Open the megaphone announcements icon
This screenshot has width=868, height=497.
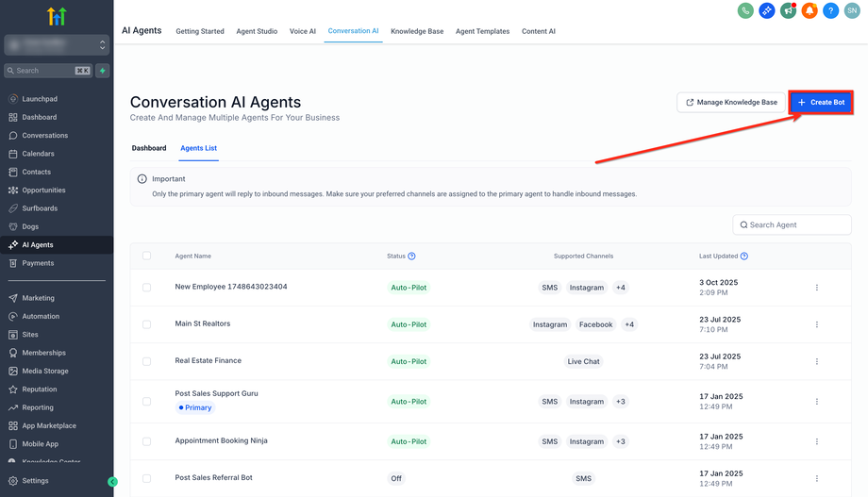tap(788, 10)
